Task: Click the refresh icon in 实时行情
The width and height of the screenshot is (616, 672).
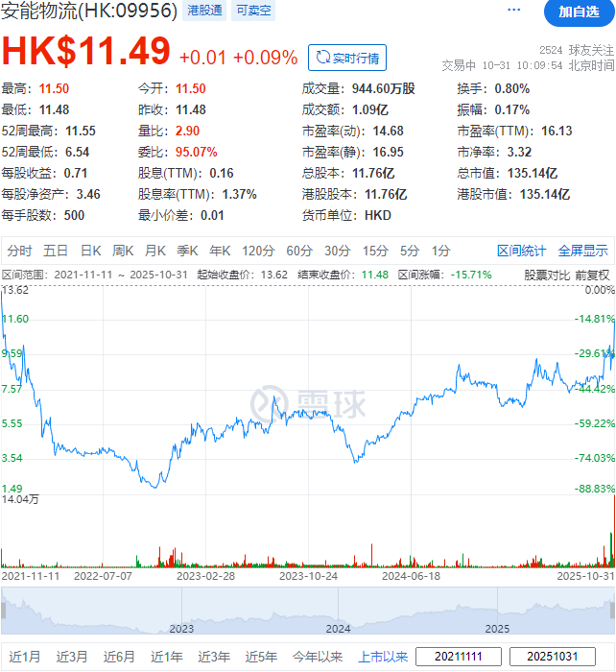Action: pyautogui.click(x=322, y=58)
